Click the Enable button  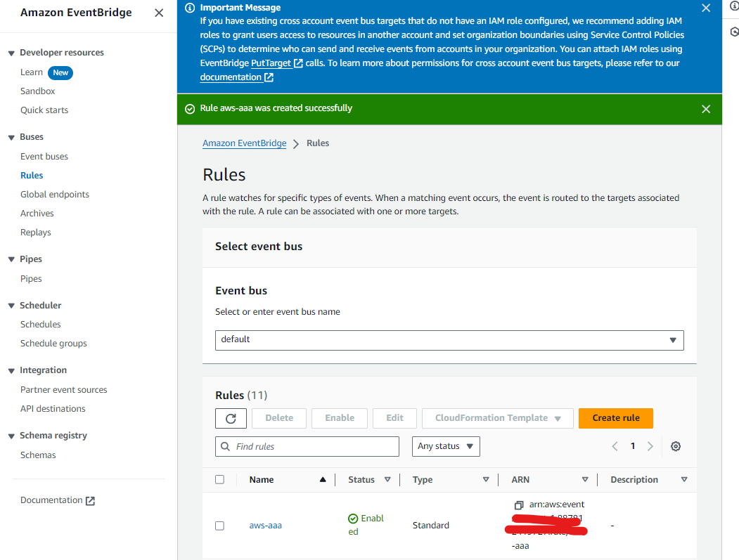[x=340, y=418]
